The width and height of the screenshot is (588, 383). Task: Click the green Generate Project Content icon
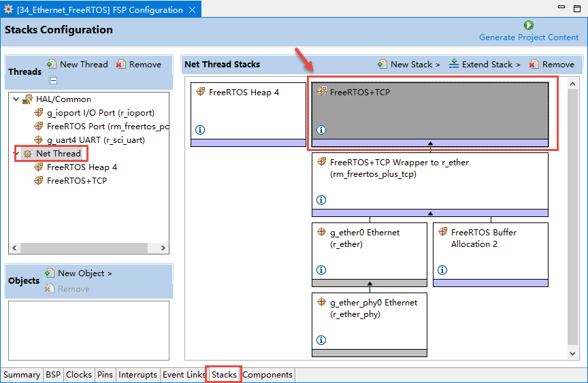point(528,25)
